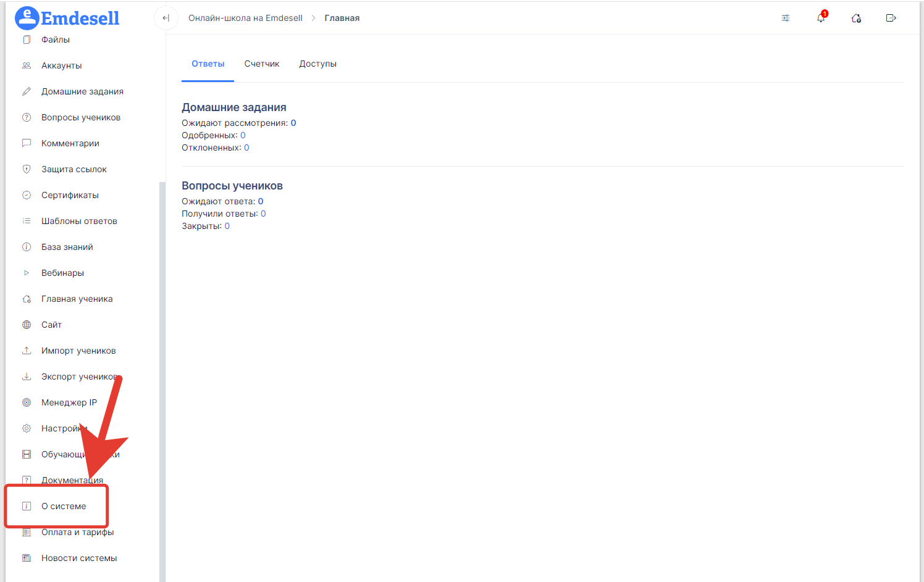924x582 pixels.
Task: Open notifications bell with red badge
Action: tap(821, 18)
